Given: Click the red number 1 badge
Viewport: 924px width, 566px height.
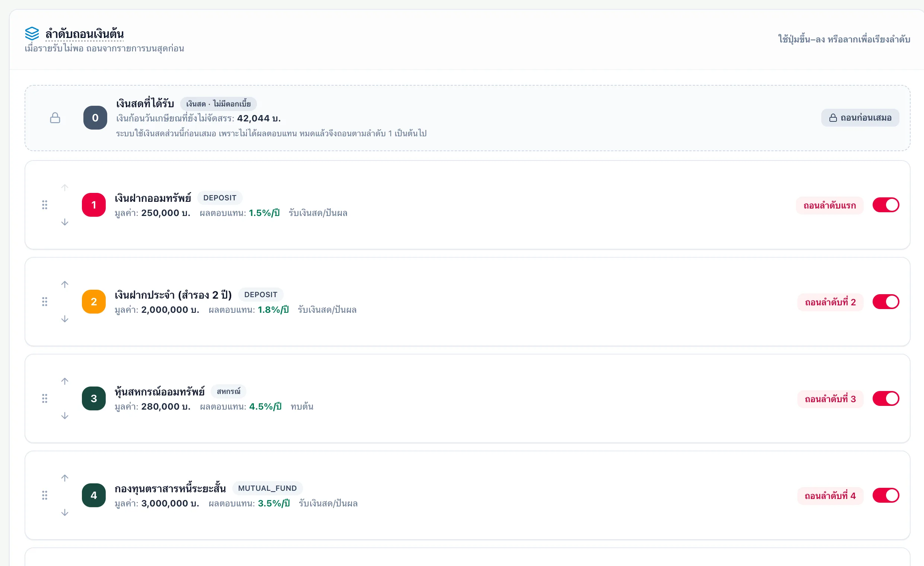Looking at the screenshot, I should pyautogui.click(x=94, y=205).
